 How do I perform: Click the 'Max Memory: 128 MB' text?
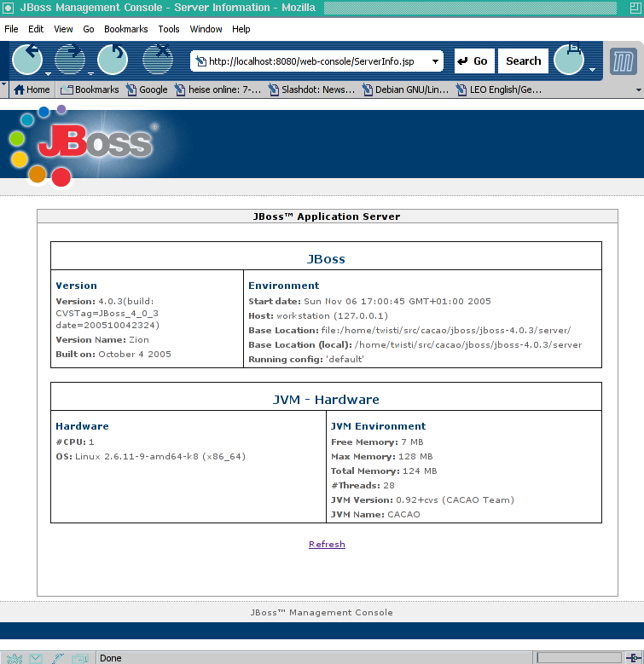click(382, 457)
